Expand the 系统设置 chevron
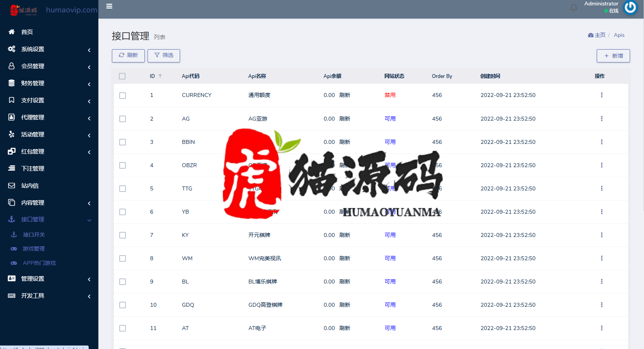This screenshot has width=644, height=349. point(89,50)
